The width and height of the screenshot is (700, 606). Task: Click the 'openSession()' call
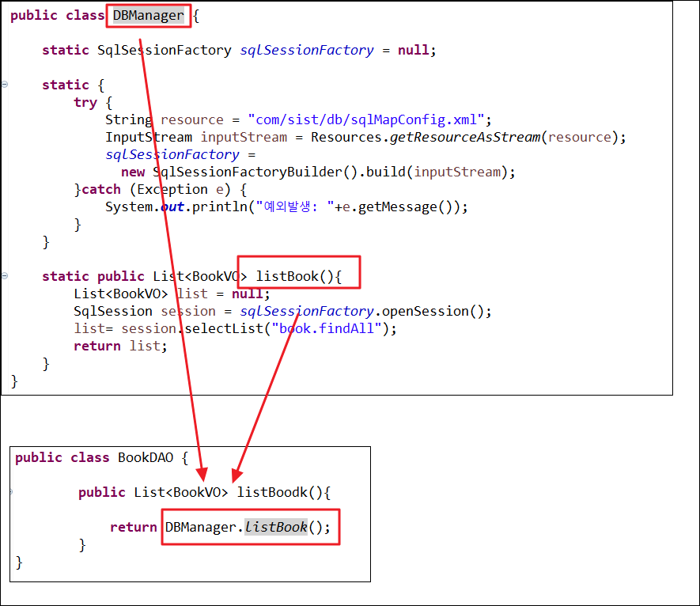point(432,311)
